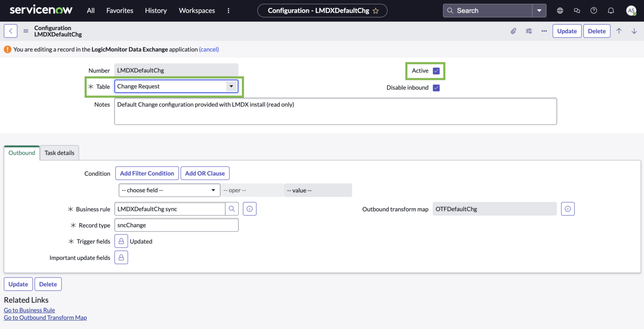
Task: Preview Business rule record info icon
Action: click(x=249, y=209)
